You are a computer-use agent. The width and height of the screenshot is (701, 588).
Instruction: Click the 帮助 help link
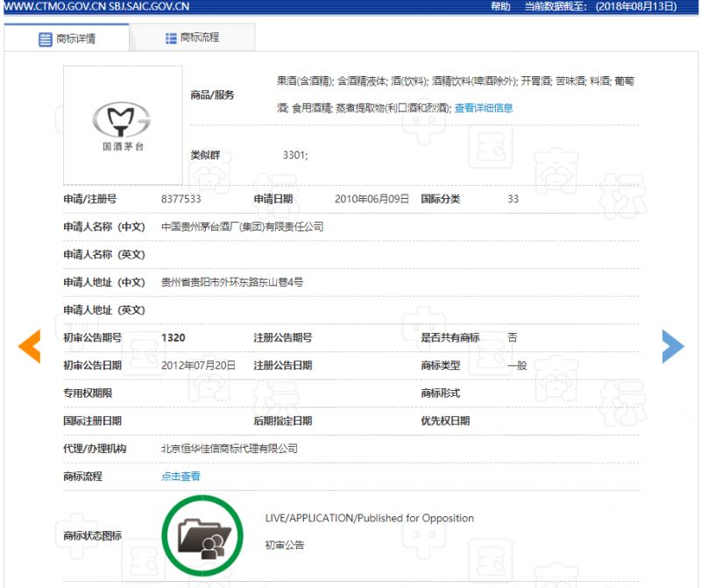point(500,6)
